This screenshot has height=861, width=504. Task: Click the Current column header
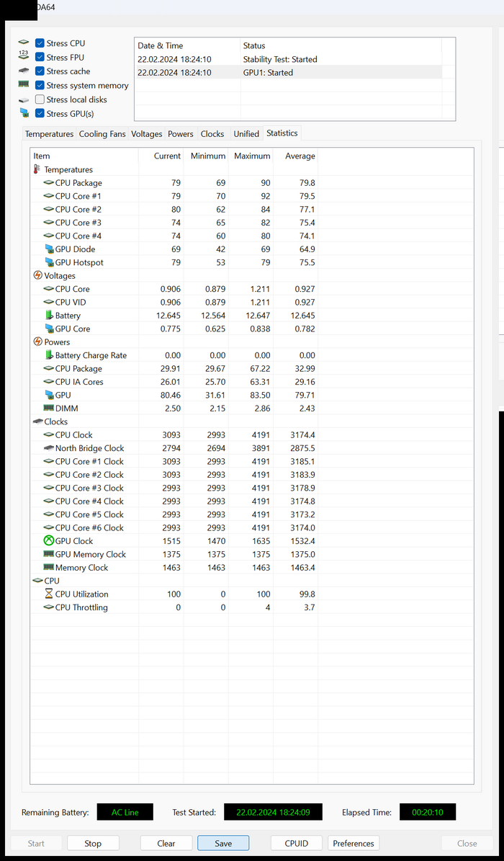click(x=161, y=156)
